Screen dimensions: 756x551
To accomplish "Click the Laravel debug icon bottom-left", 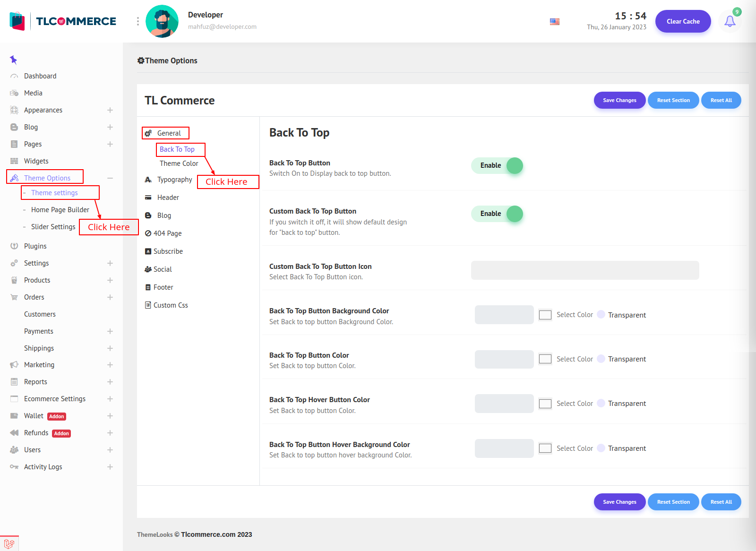I will tap(9, 543).
